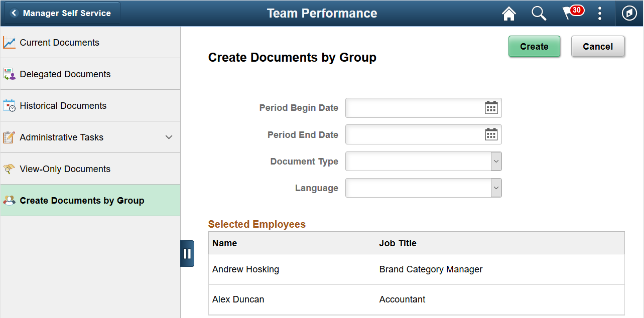Open the Document Type dropdown
The height and width of the screenshot is (318, 644).
[424, 162]
